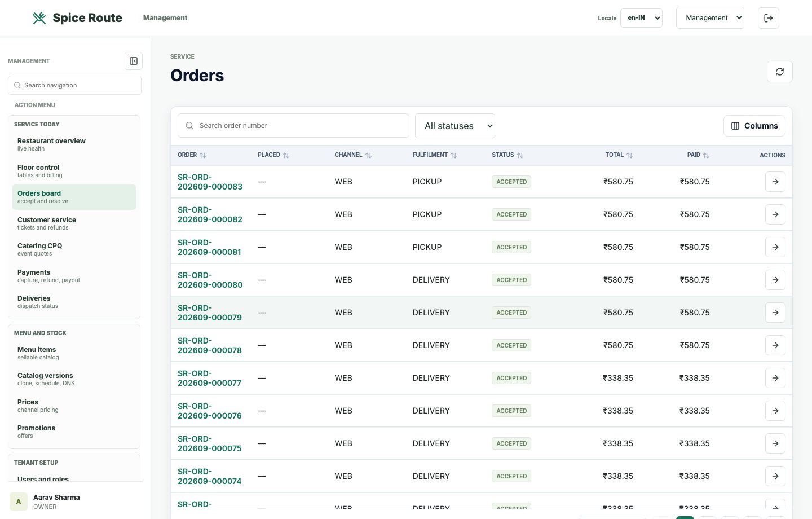Viewport: 812px width, 519px height.
Task: Click the Search navigation field
Action: (74, 85)
